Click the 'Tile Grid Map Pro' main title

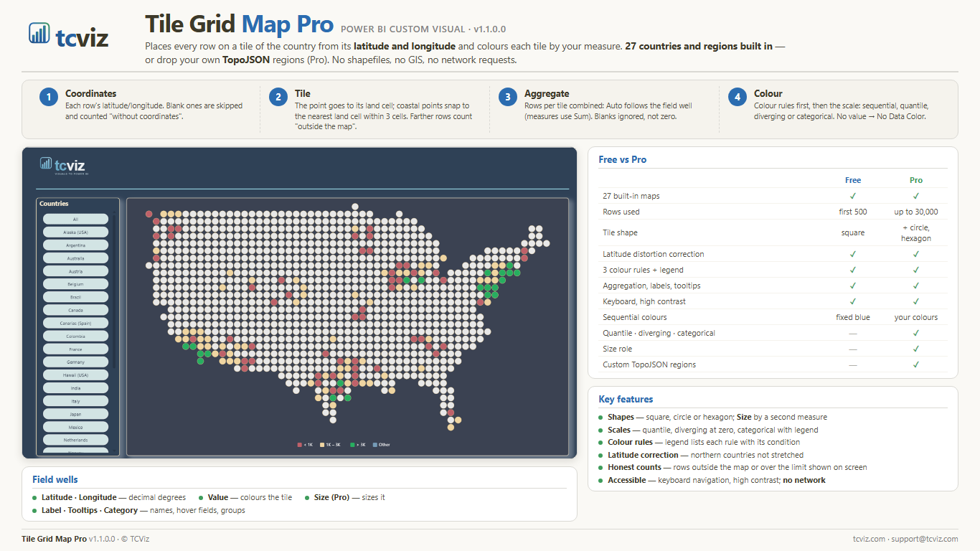240,24
